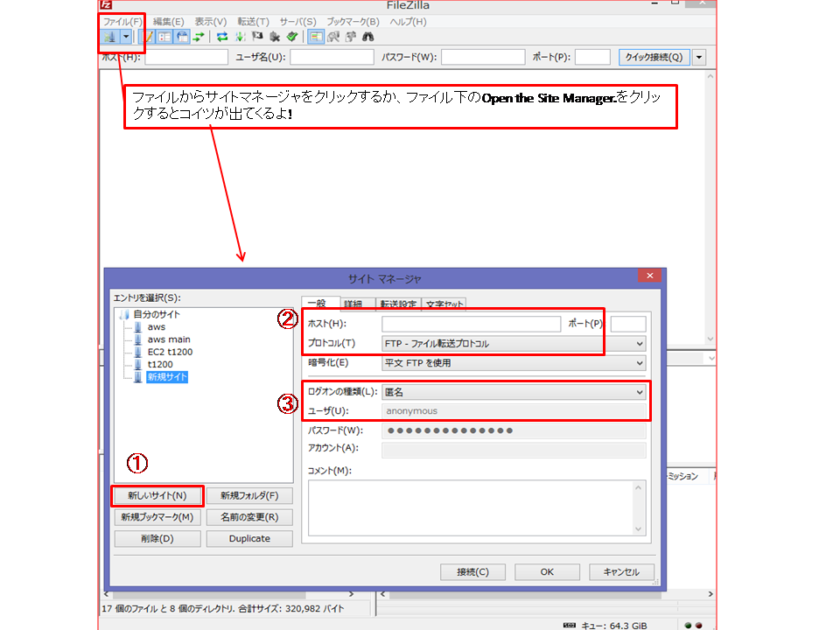Viewport: 840px width, 630px height.
Task: Select the EC2 t1200 site entry
Action: [x=170, y=352]
